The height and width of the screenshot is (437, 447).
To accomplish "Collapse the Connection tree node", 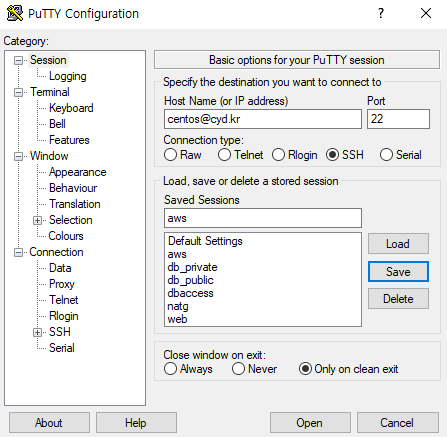I will [x=18, y=252].
